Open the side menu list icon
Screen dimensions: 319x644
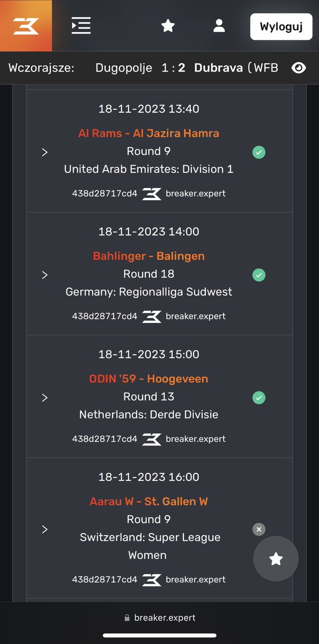point(81,26)
